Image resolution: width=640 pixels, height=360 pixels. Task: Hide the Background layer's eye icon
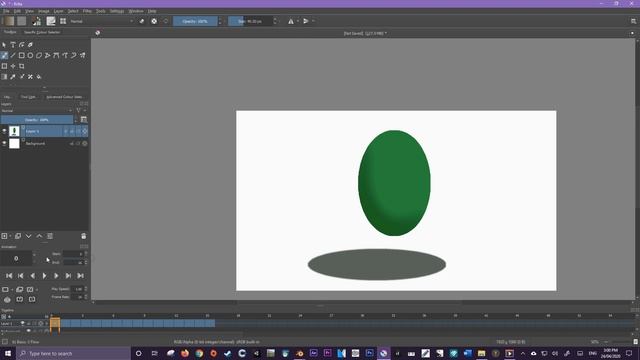(x=4, y=143)
